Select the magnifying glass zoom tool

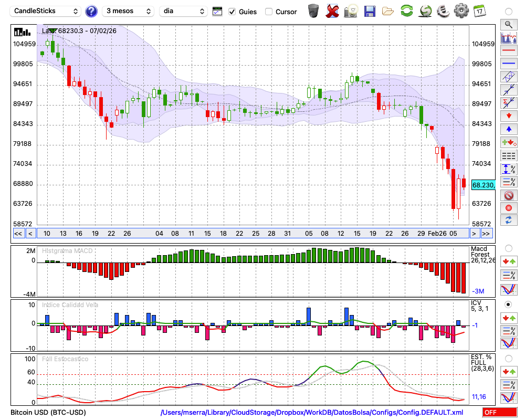click(x=509, y=25)
